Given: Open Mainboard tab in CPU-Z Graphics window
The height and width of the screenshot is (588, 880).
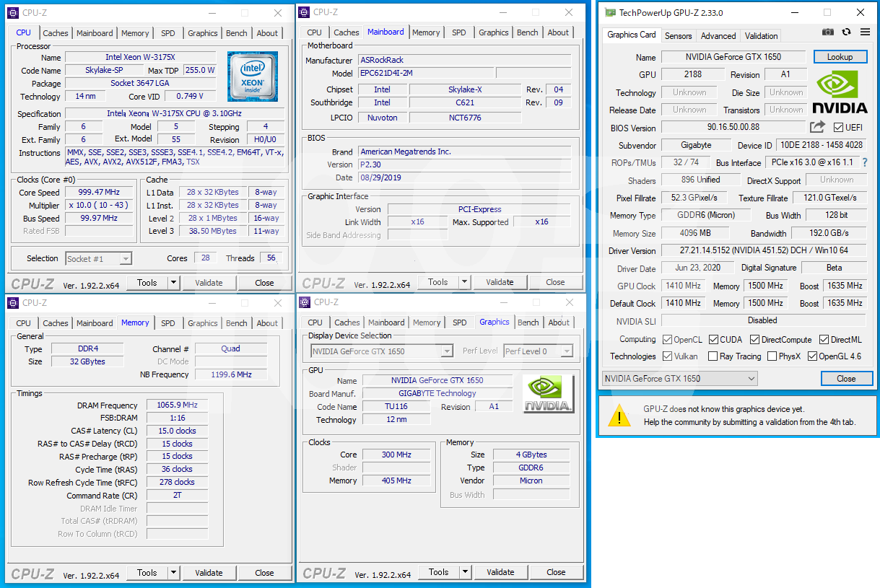Looking at the screenshot, I should 386,322.
